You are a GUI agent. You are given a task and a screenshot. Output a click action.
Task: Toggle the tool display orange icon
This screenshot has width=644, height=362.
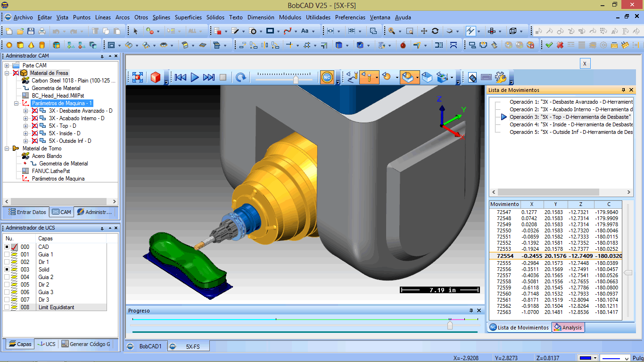(369, 77)
